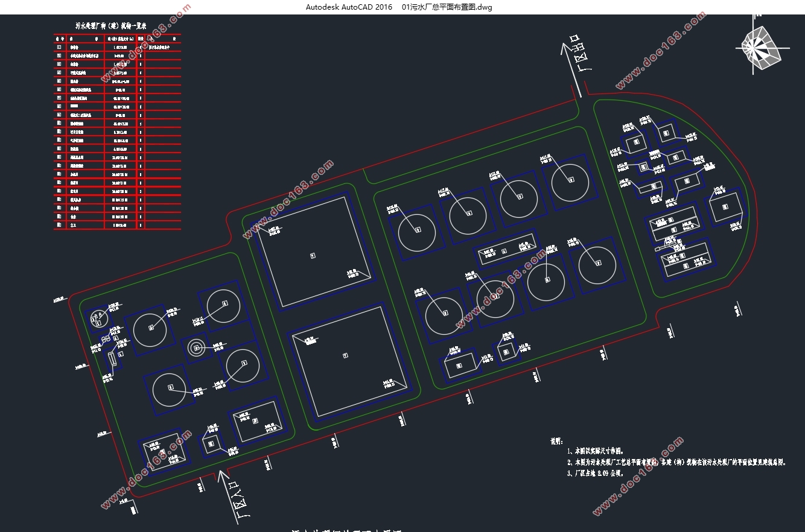Click Autodesk AutoCAD 2016 title text
The image size is (805, 532).
click(349, 7)
